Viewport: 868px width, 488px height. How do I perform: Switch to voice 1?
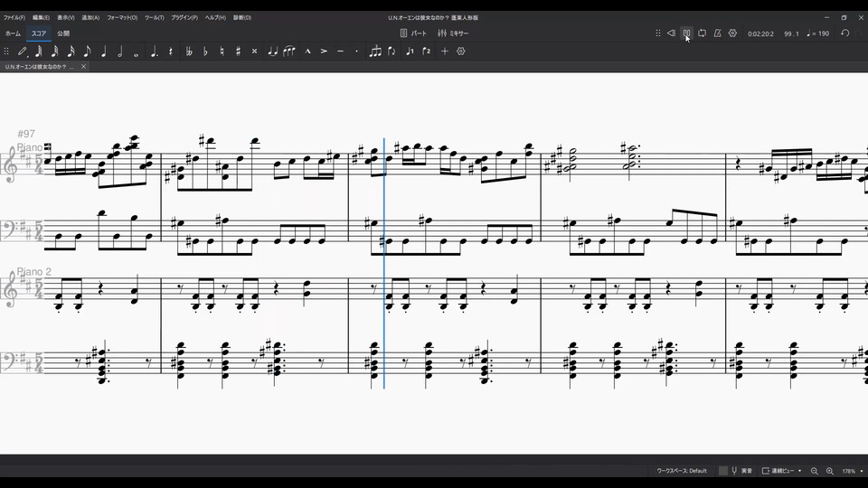(x=410, y=52)
